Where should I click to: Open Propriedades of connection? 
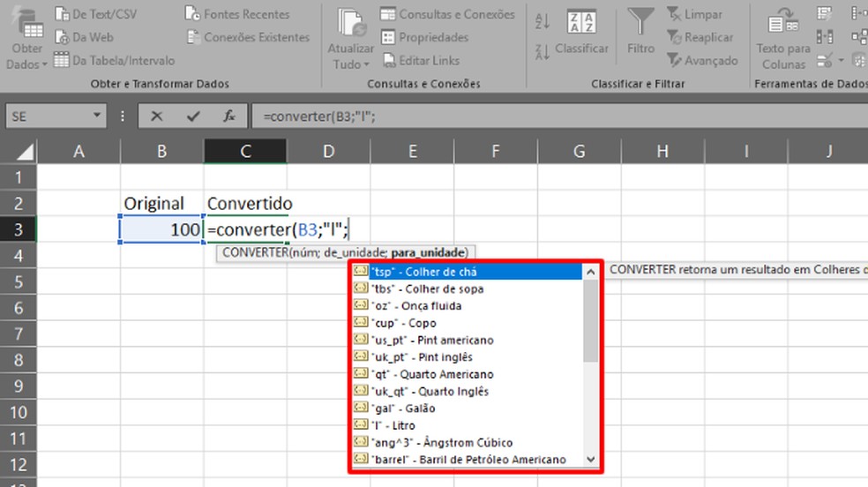point(424,37)
